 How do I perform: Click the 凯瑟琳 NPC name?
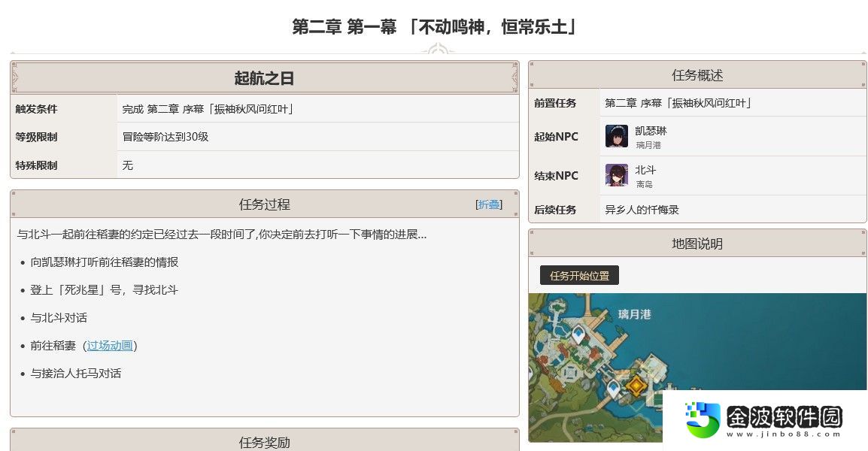tap(651, 131)
